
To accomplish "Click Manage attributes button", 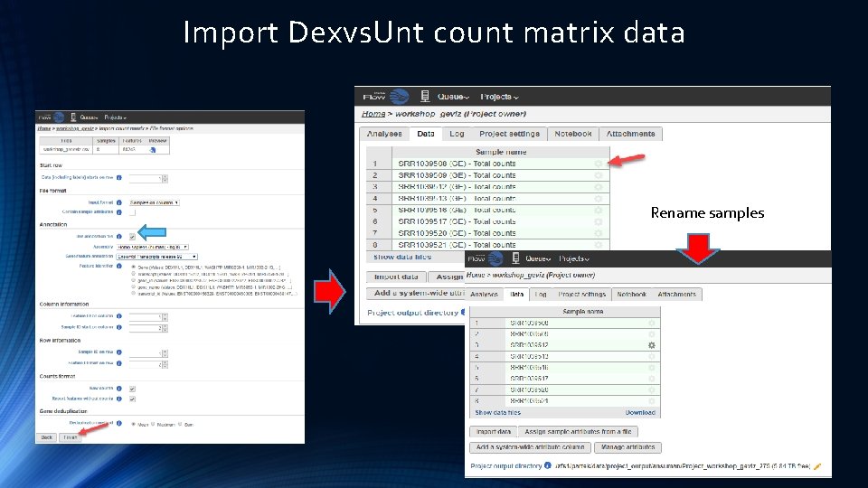I will click(x=627, y=447).
